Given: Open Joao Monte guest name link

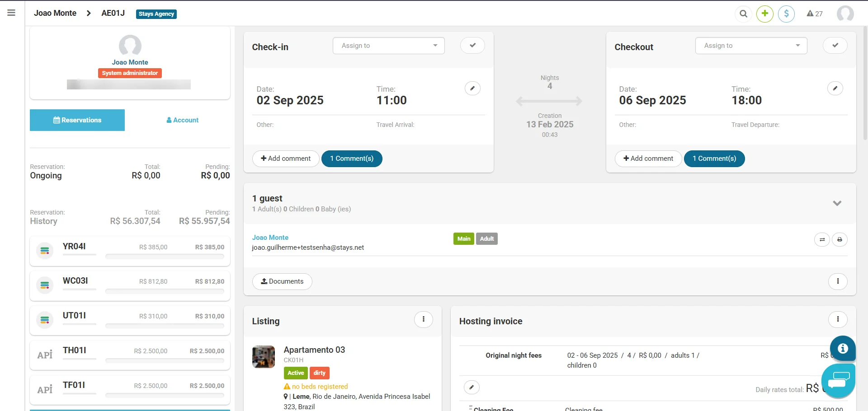Looking at the screenshot, I should 270,238.
